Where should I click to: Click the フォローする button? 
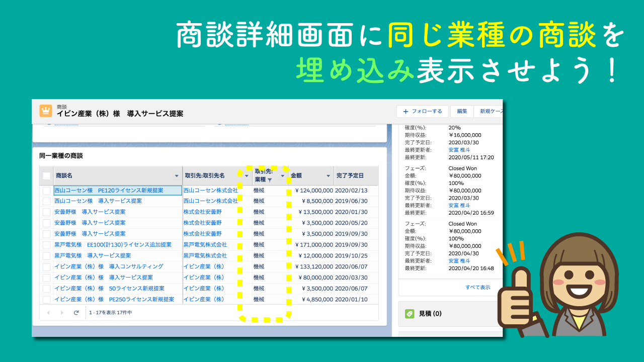click(423, 112)
